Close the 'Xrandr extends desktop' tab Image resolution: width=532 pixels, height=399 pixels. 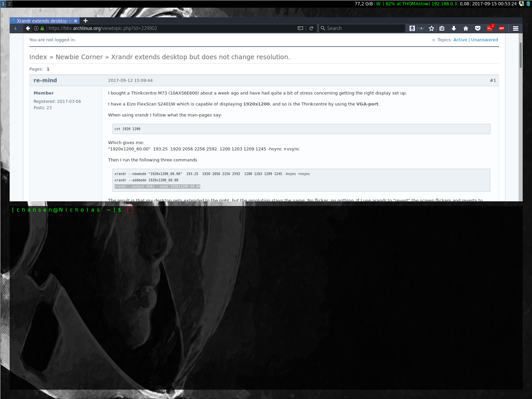coord(76,21)
